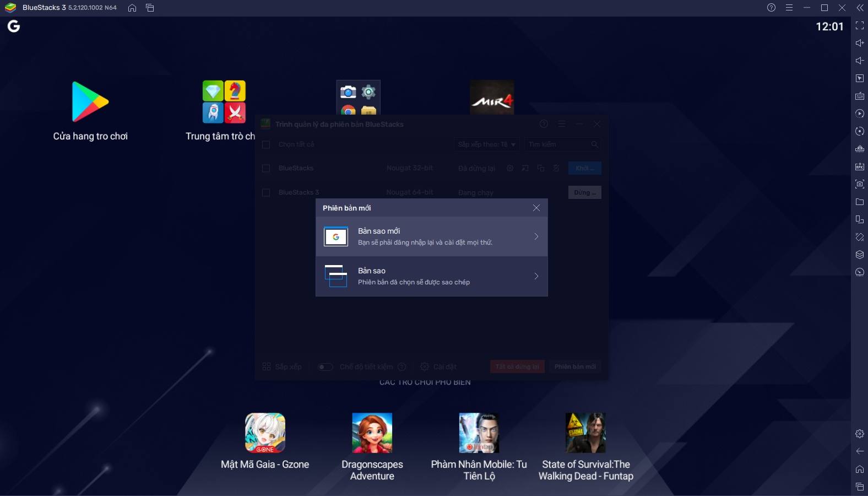Open settings gear for BlueStacks 32-bit instance

(510, 168)
